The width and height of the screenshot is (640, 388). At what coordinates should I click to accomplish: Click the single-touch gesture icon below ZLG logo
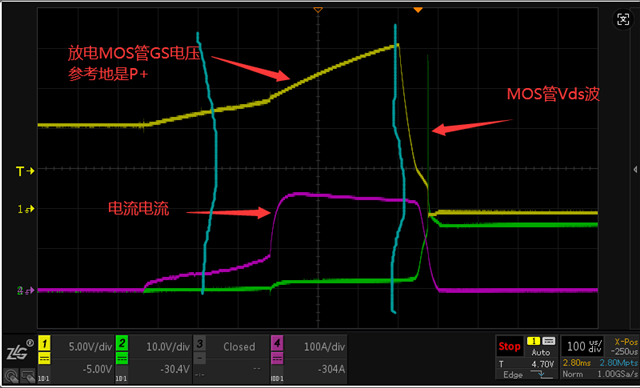point(11,375)
